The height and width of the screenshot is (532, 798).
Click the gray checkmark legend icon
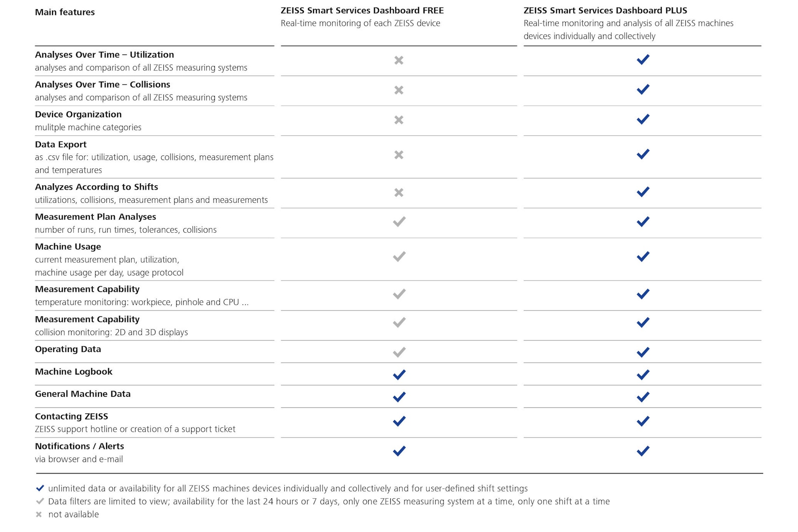tap(40, 501)
